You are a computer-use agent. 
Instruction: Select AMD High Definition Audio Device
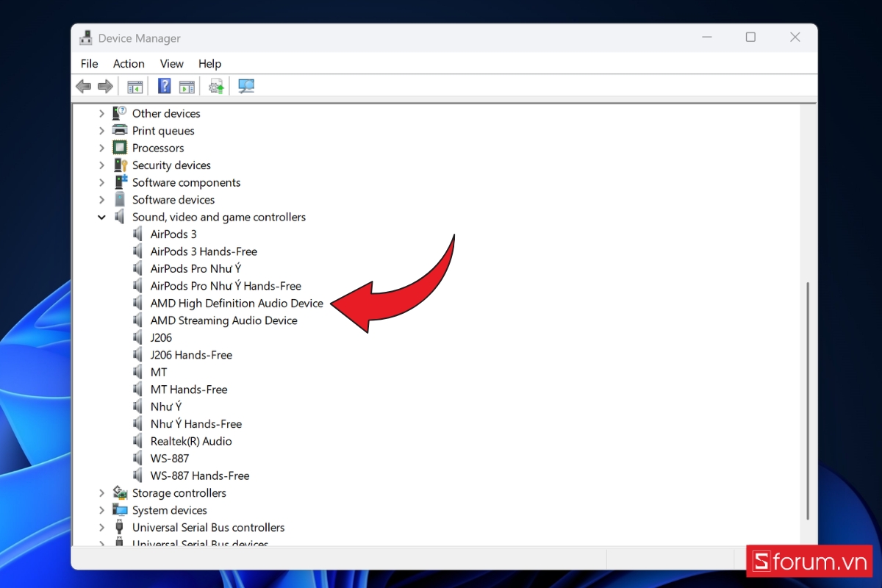coord(236,303)
